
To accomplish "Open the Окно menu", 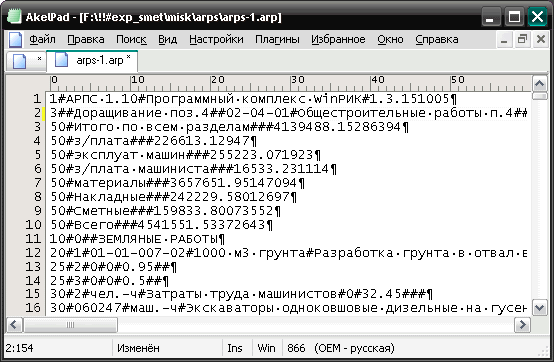I will point(390,39).
